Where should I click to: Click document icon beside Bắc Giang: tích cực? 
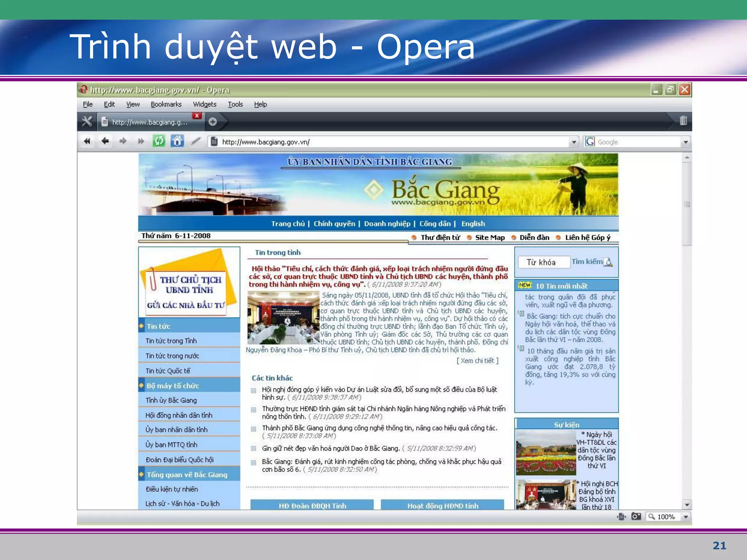point(521,314)
